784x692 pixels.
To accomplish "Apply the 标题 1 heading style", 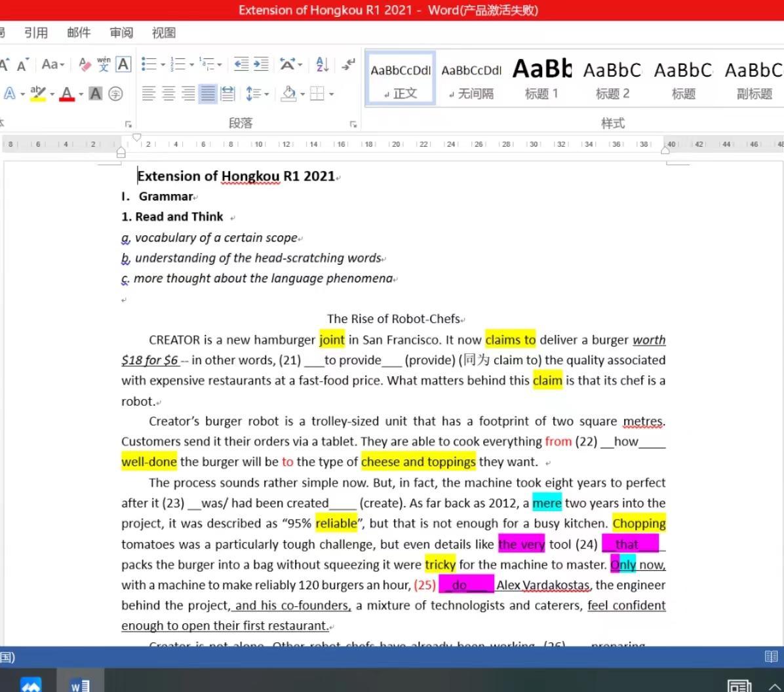I will tap(542, 79).
